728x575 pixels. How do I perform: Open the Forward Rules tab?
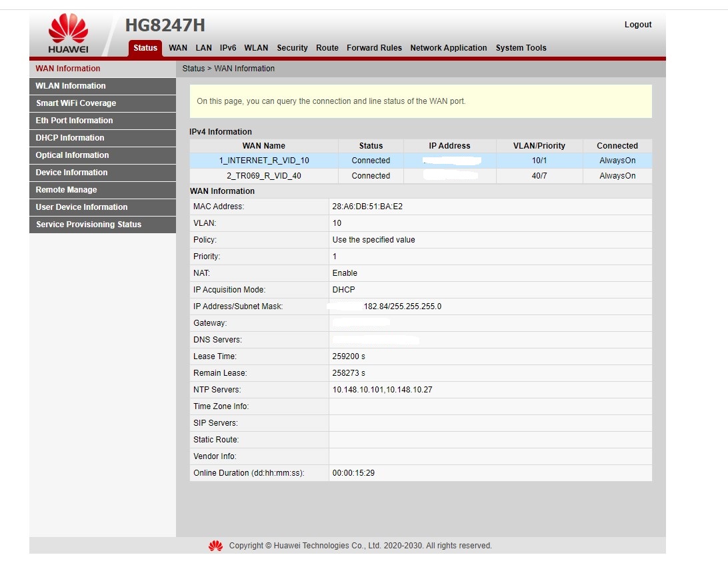pyautogui.click(x=374, y=48)
